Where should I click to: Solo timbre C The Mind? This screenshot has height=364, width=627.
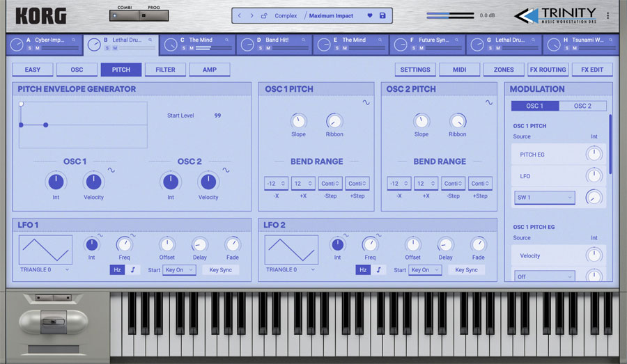(x=183, y=48)
